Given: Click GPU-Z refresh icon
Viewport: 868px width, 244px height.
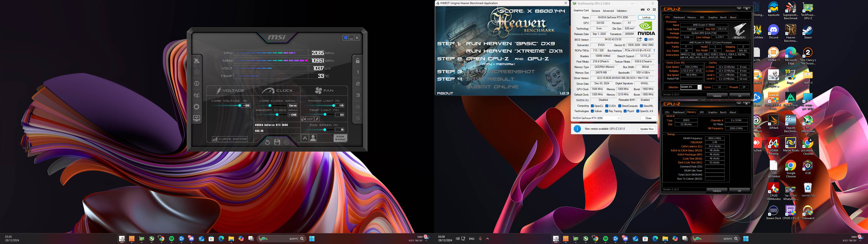Looking at the screenshot, I should point(648,10).
